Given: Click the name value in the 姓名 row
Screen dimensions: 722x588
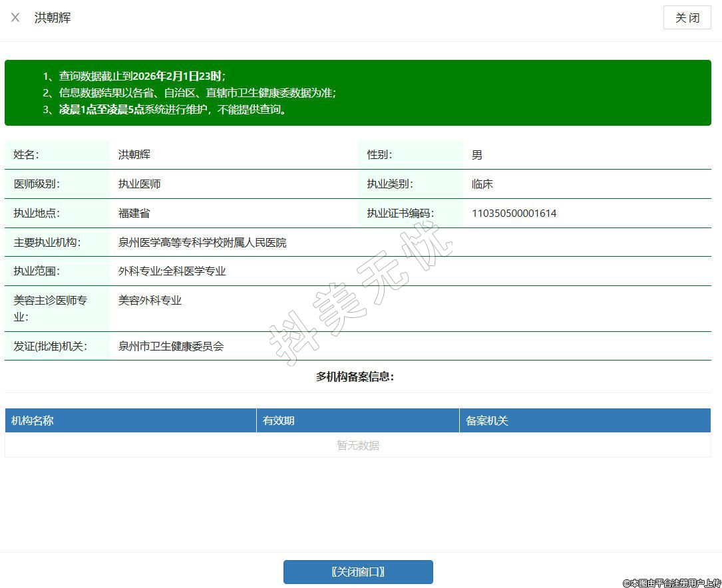Looking at the screenshot, I should pos(134,155).
